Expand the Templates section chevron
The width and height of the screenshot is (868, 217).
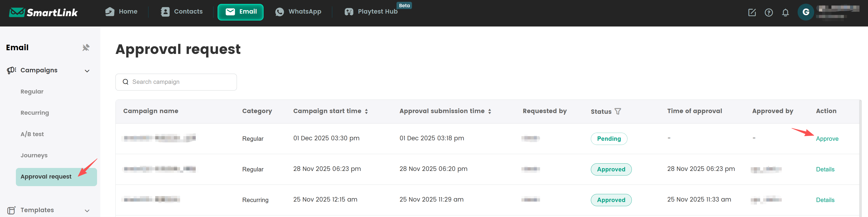coord(87,210)
